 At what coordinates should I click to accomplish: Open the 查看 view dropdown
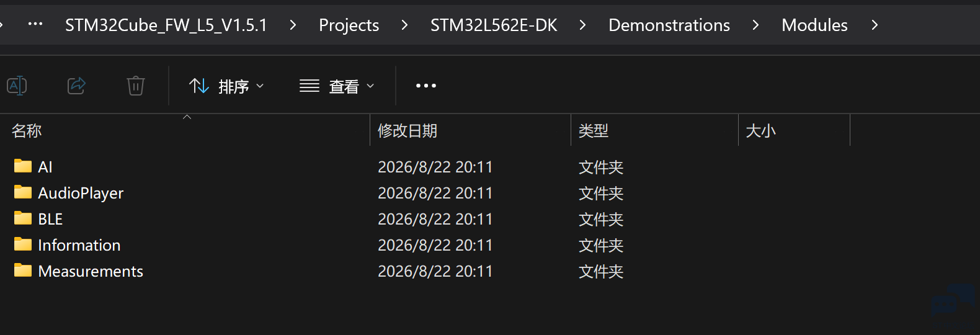pos(337,86)
